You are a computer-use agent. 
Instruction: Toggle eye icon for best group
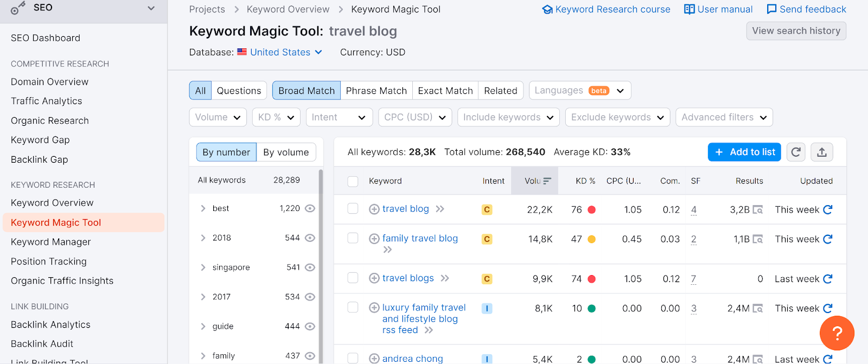click(x=310, y=208)
